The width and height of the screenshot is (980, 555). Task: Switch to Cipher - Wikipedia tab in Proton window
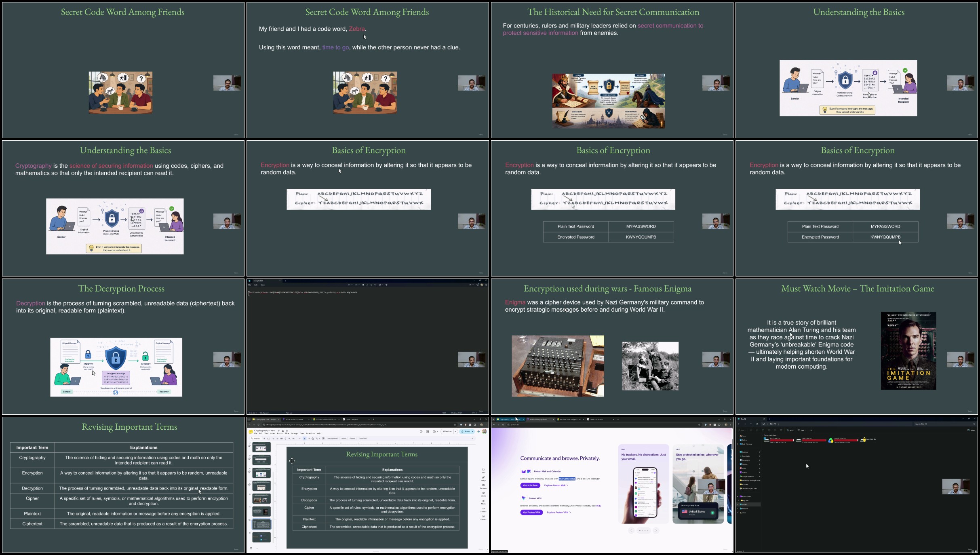point(601,419)
